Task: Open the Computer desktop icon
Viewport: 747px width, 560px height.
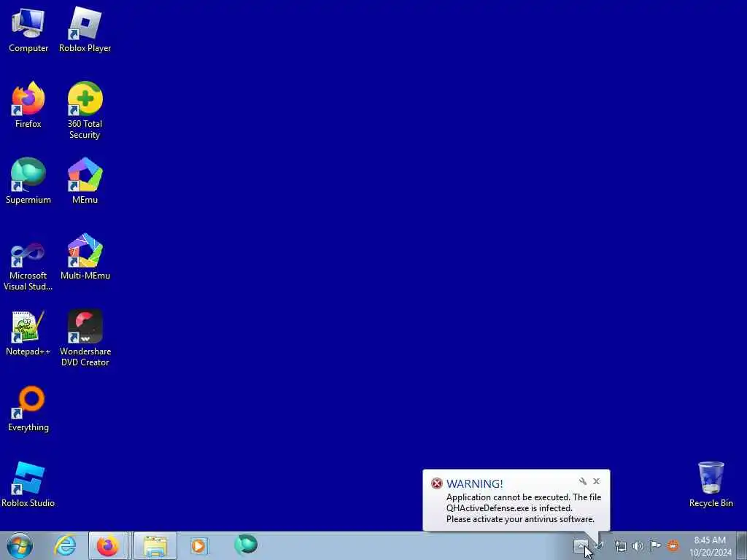Action: point(28,29)
